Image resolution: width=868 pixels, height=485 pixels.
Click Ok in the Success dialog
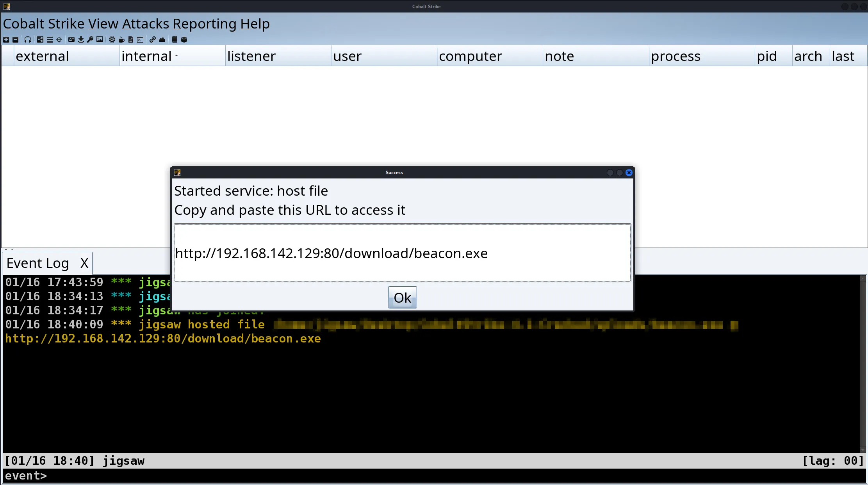coord(402,298)
